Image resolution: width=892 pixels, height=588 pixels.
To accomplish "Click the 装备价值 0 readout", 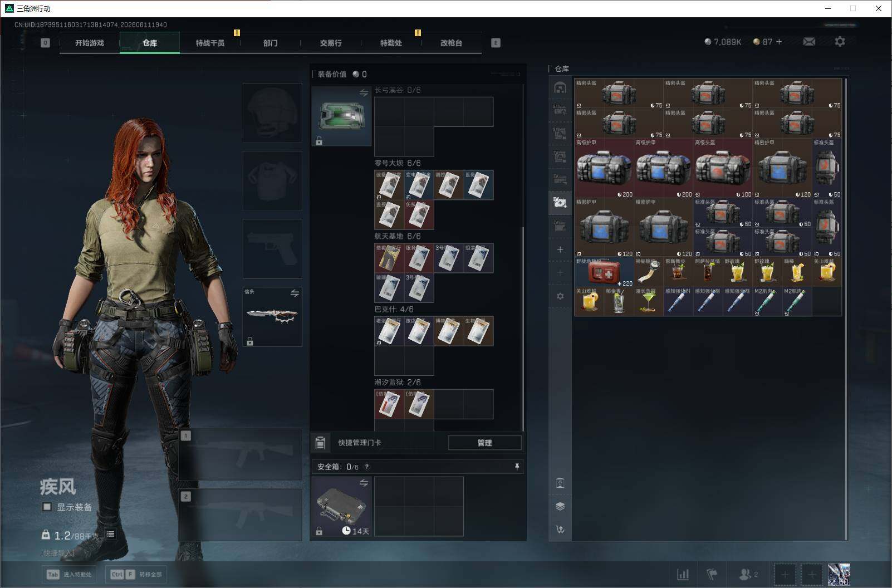I will (x=342, y=74).
